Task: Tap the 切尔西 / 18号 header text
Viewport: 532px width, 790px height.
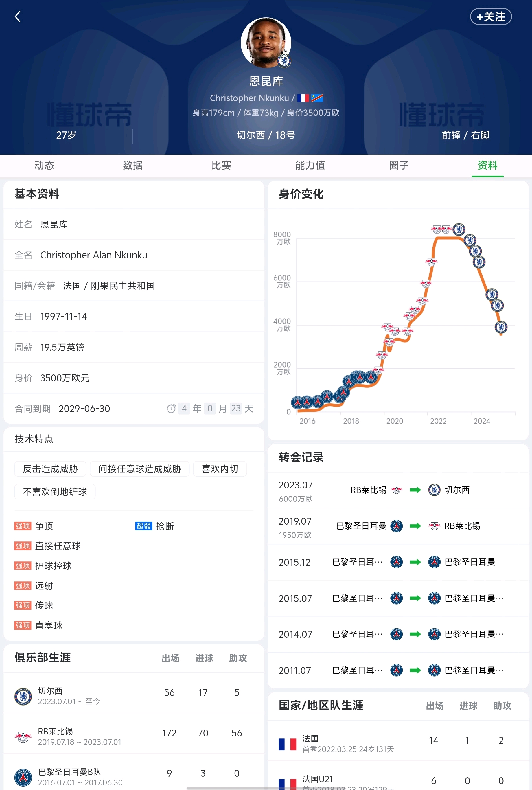Action: tap(266, 135)
